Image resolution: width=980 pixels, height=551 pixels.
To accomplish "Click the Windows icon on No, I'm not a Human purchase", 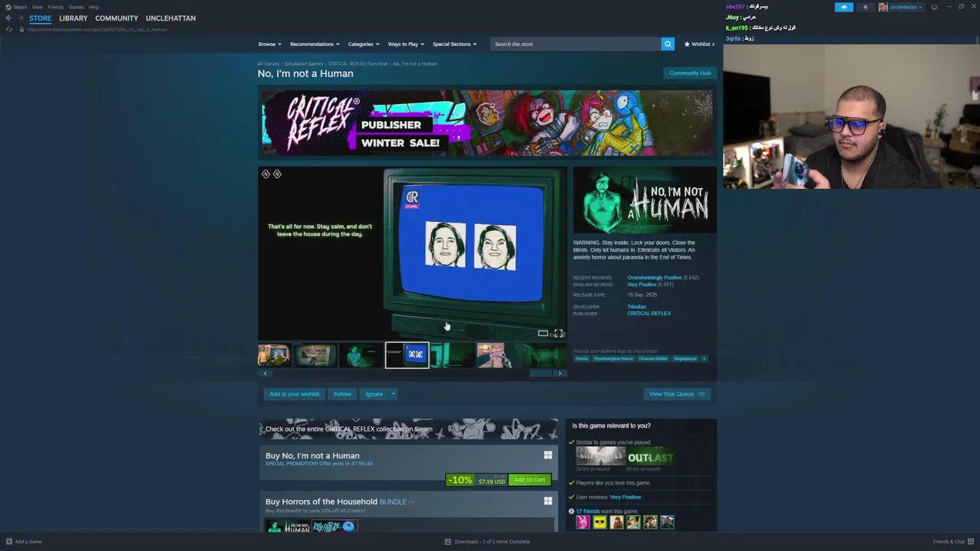I will click(x=548, y=455).
